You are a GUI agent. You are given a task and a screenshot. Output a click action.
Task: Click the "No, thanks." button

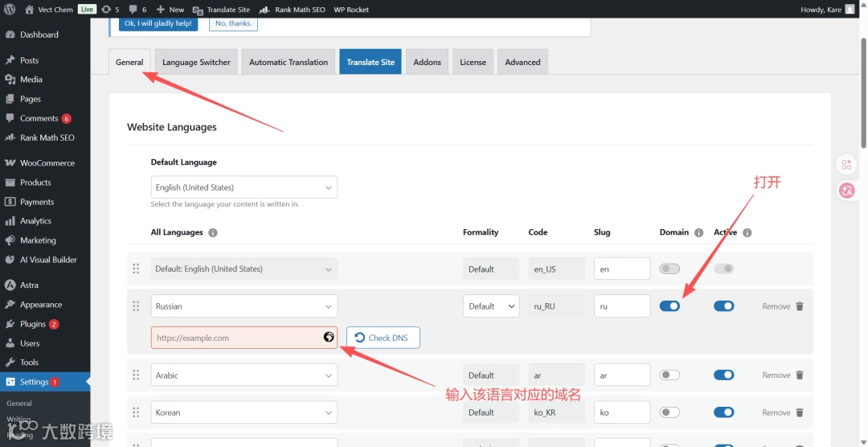[x=233, y=24]
